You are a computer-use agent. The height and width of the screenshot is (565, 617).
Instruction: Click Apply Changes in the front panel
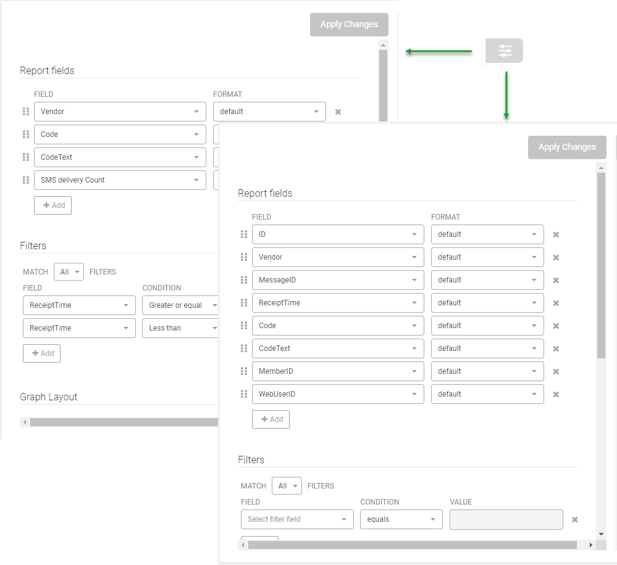(x=567, y=147)
